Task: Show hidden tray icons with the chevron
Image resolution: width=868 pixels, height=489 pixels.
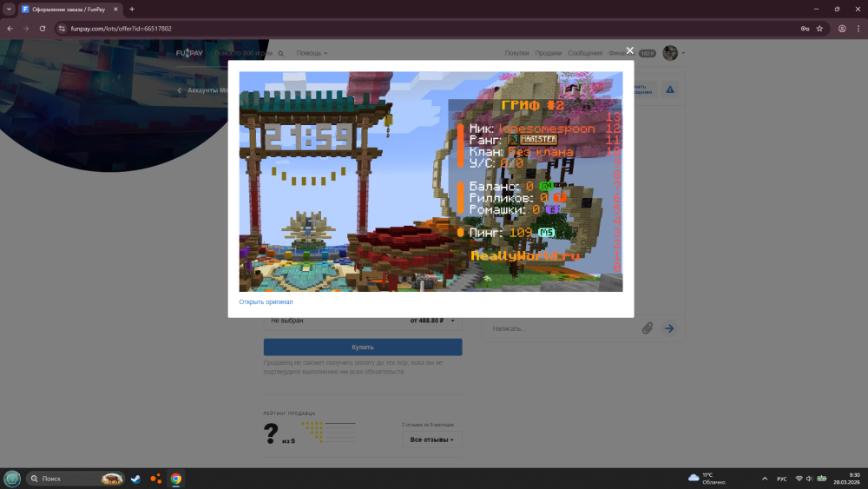Action: click(765, 479)
